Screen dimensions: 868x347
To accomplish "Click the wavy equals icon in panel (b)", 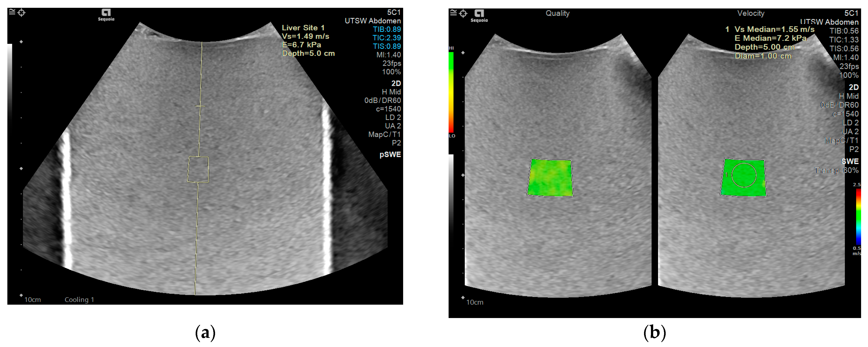I will click(x=453, y=12).
